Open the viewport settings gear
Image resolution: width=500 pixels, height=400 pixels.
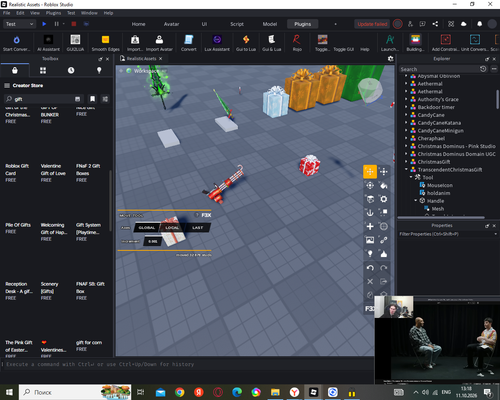[x=391, y=59]
